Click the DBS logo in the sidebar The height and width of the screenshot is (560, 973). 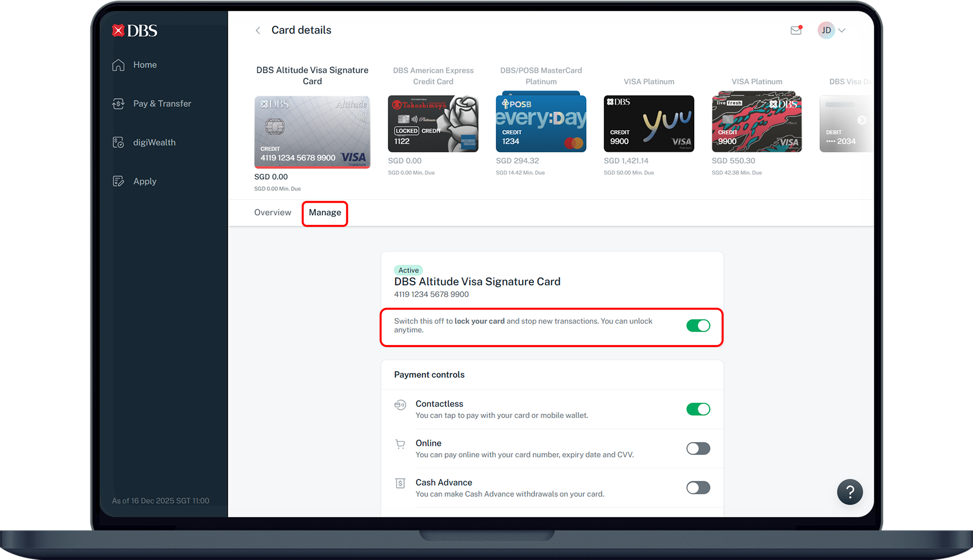click(135, 31)
